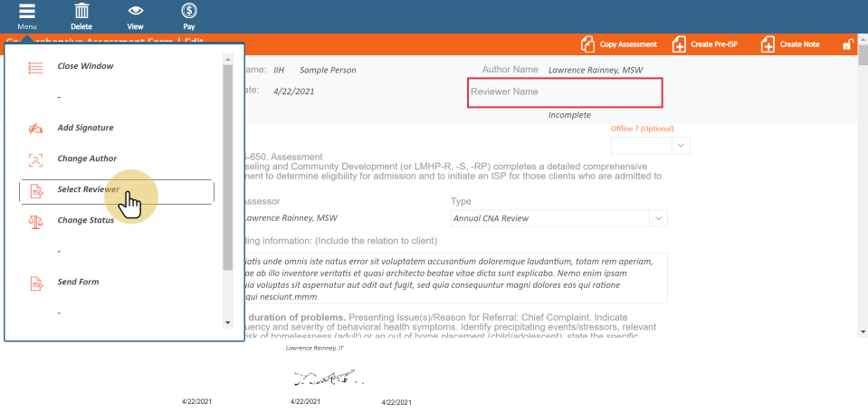Click the Copy Assessment icon
This screenshot has width=868, height=413.
point(588,44)
